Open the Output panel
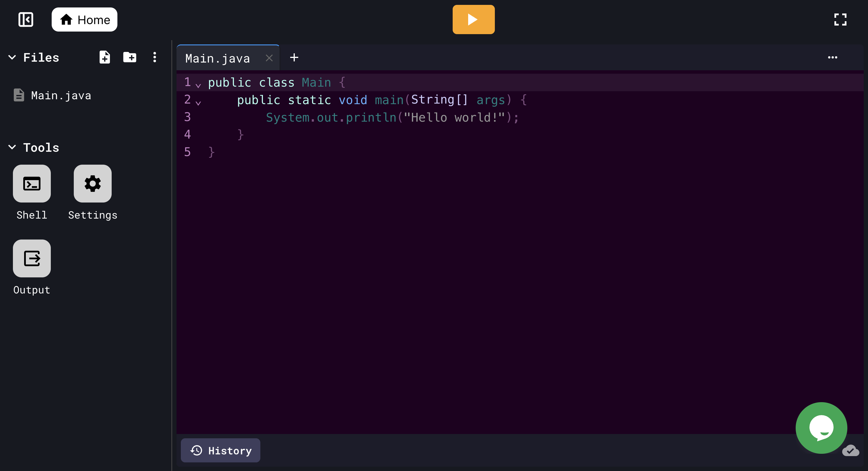The height and width of the screenshot is (471, 868). click(x=31, y=258)
